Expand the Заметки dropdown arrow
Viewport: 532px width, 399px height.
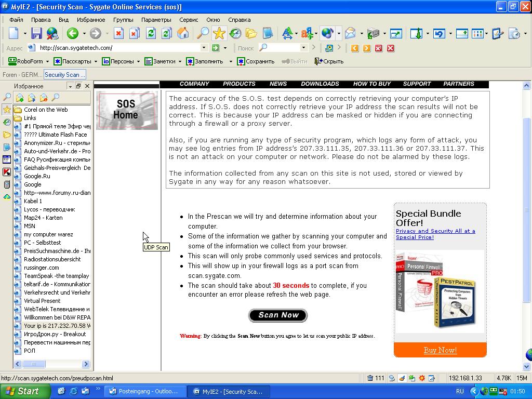coord(180,62)
